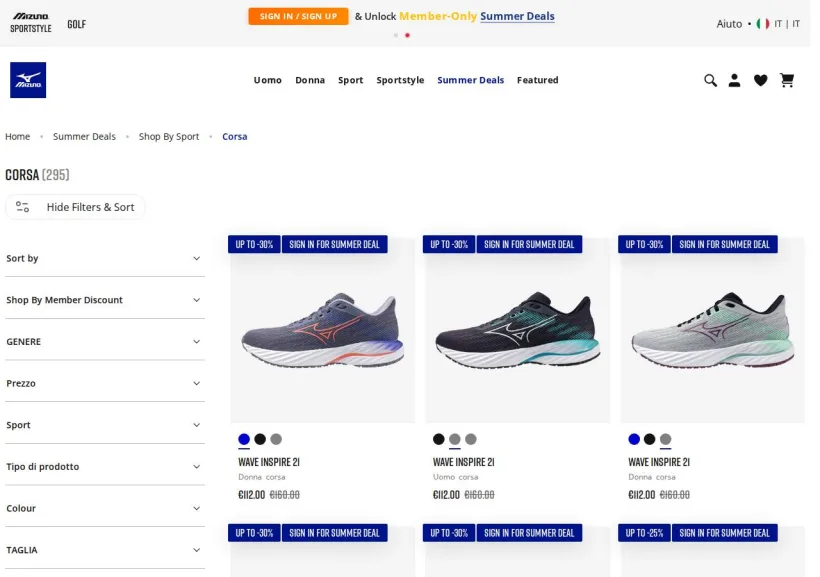This screenshot has height=577, width=820.
Task: Click the Italian flag language icon
Action: (x=762, y=24)
